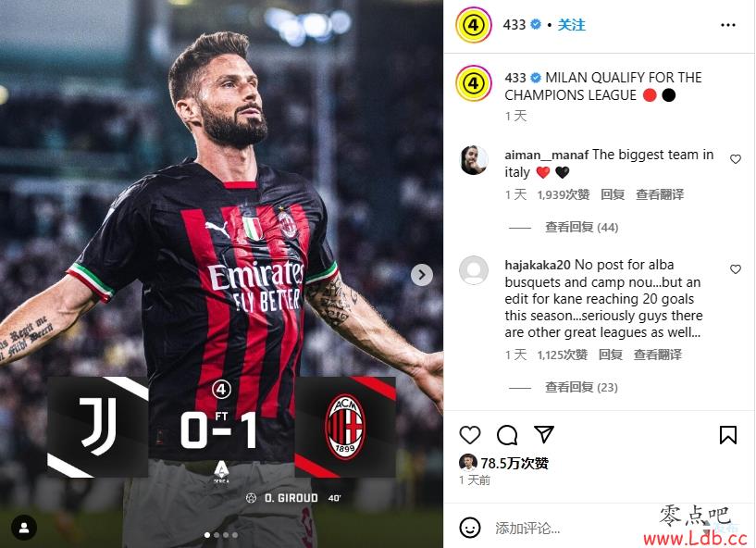Image resolution: width=756 pixels, height=548 pixels.
Task: Open the 433 profile picture in header
Action: pos(474,25)
